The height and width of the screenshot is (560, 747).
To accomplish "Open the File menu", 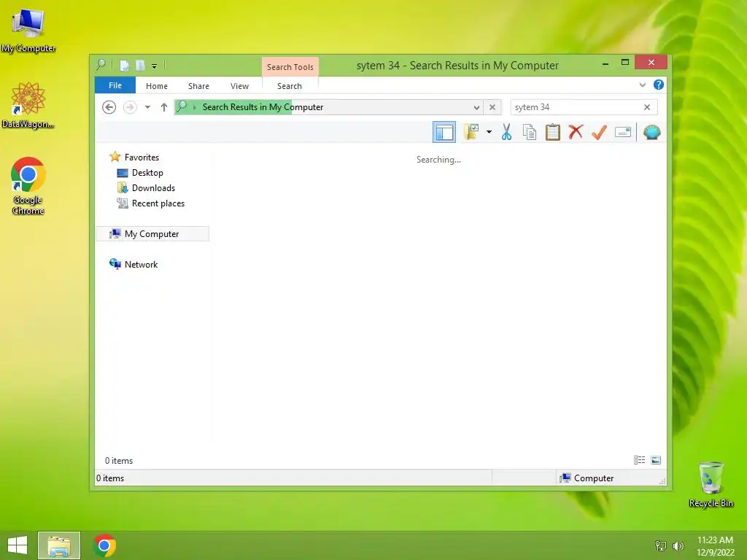I will coord(115,85).
